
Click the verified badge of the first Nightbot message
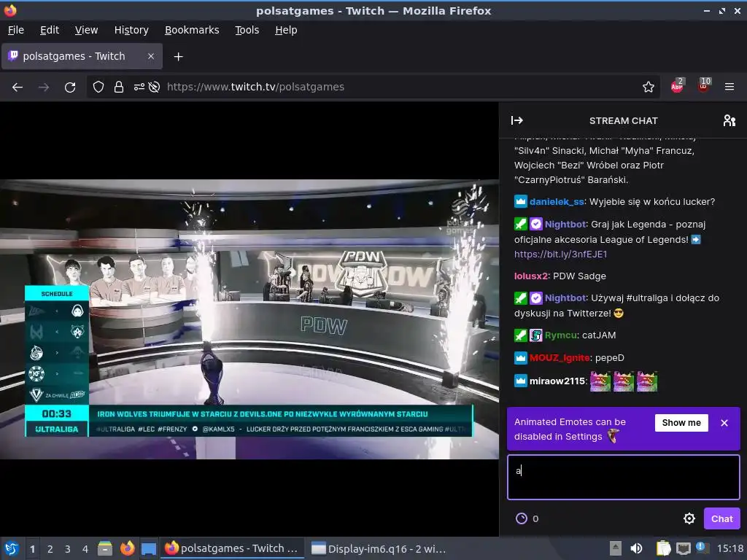pyautogui.click(x=536, y=224)
